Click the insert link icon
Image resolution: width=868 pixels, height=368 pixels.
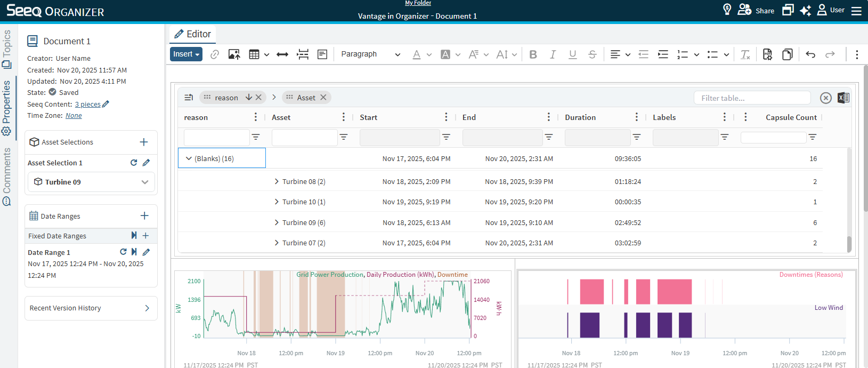tap(215, 54)
